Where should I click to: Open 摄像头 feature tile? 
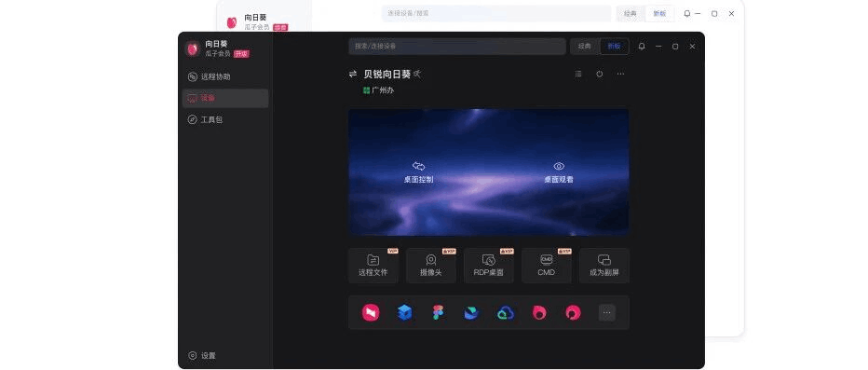(430, 266)
